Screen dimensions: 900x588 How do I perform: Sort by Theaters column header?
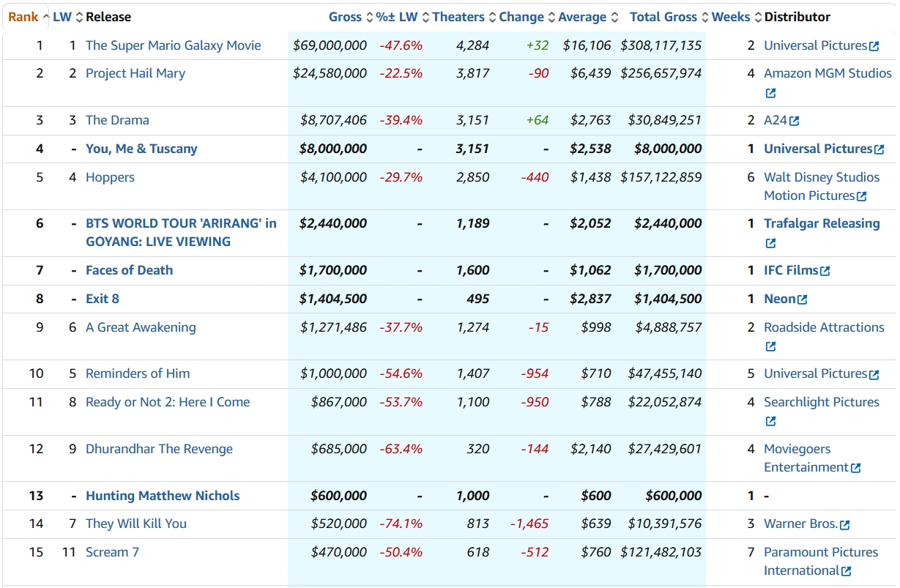tap(458, 17)
